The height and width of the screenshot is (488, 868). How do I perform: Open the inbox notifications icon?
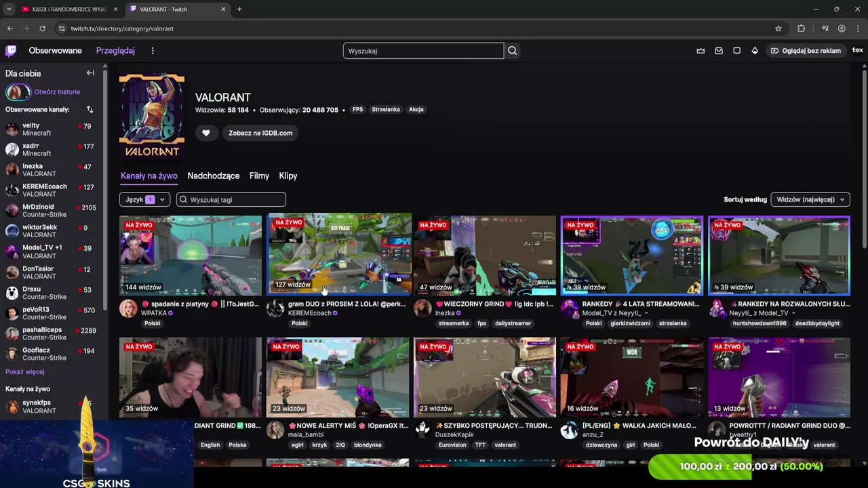(719, 51)
